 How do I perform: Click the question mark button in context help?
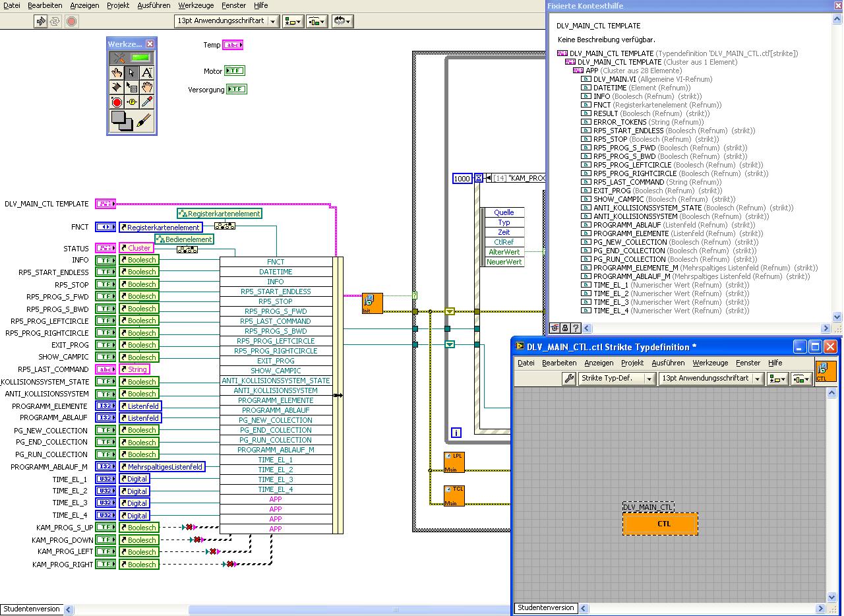[576, 328]
